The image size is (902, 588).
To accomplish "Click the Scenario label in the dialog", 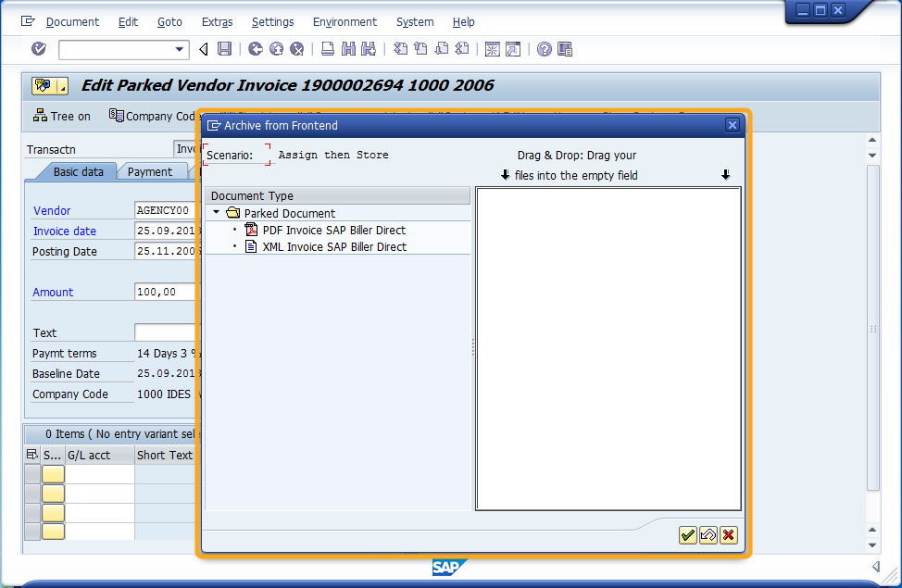I will [x=230, y=155].
